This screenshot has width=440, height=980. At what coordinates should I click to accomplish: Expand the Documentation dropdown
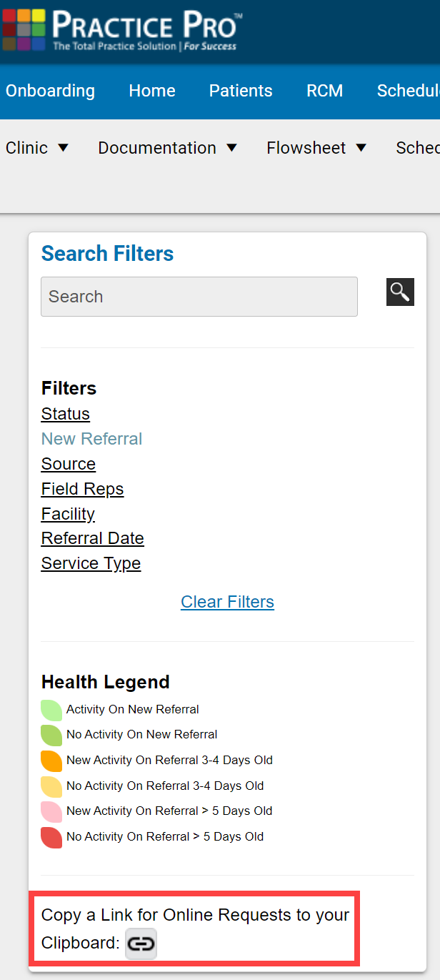pyautogui.click(x=168, y=148)
